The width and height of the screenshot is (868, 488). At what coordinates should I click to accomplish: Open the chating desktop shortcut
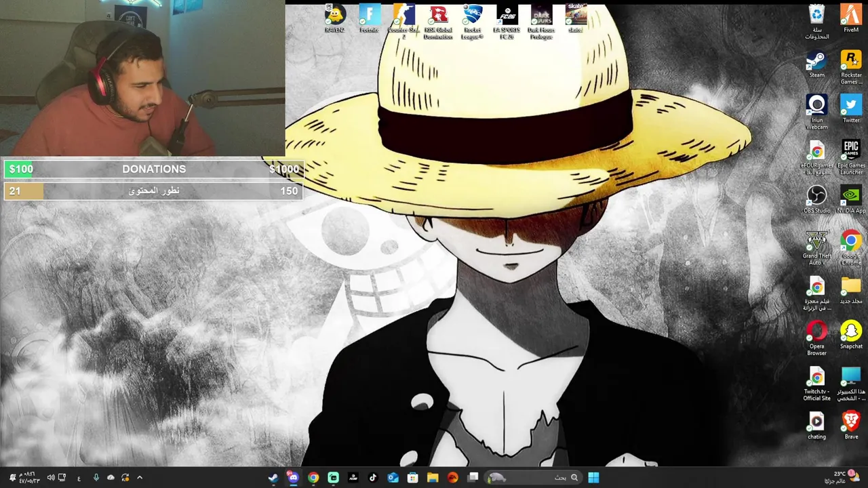point(816,426)
